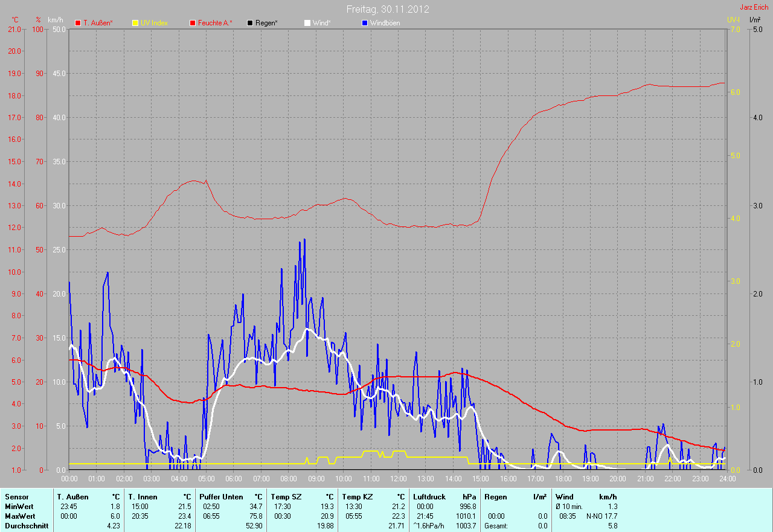Select the Feuchte A. legend color box

point(193,23)
